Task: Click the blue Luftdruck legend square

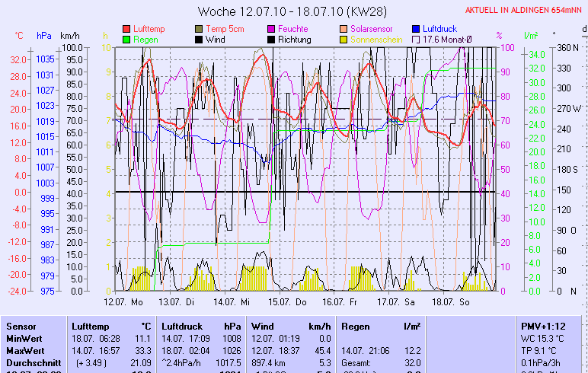Action: pyautogui.click(x=417, y=29)
